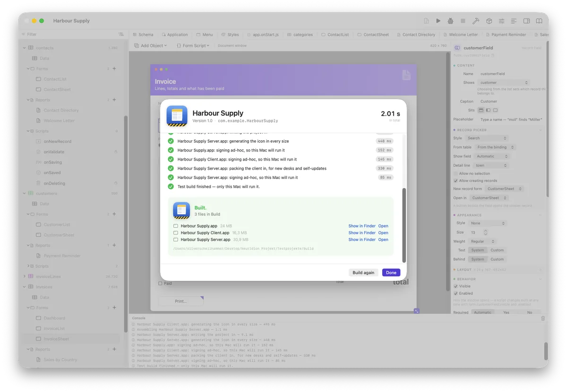Click the document icon left of Run
This screenshot has width=567, height=392.
(426, 21)
